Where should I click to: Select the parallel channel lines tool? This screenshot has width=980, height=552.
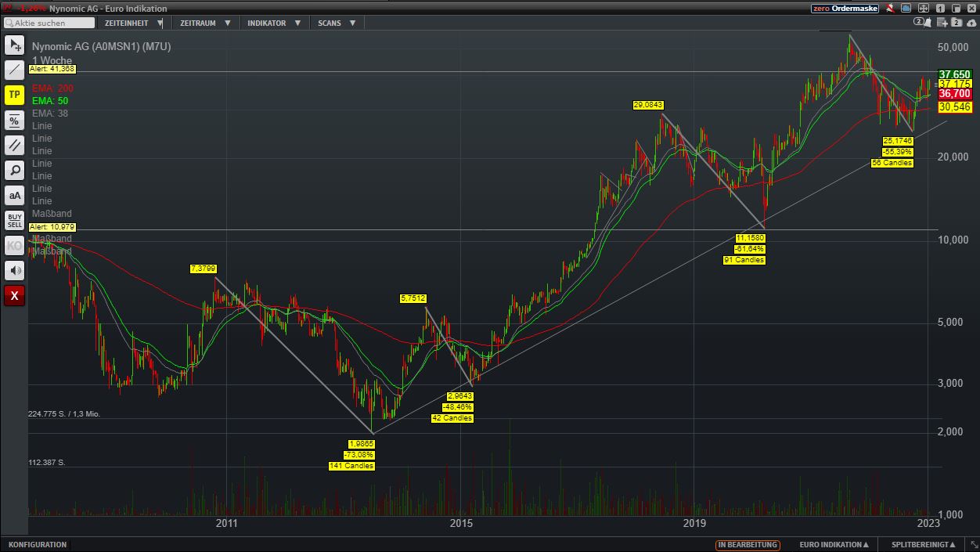15,145
